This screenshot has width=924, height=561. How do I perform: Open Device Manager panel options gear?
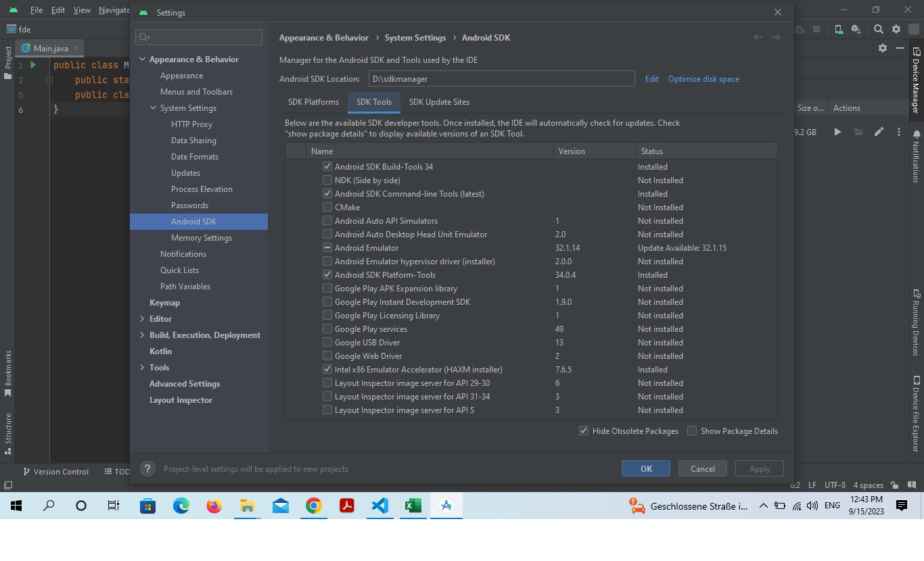(x=882, y=48)
